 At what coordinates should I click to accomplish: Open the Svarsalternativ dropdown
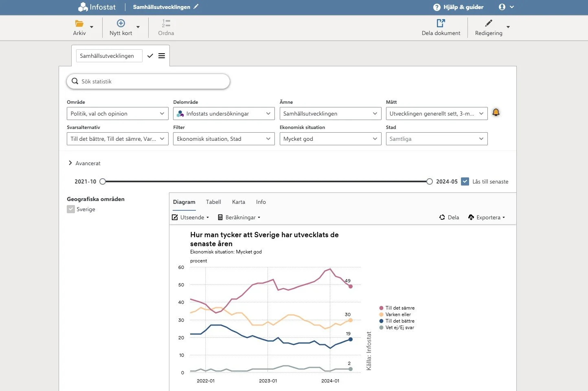click(x=117, y=139)
